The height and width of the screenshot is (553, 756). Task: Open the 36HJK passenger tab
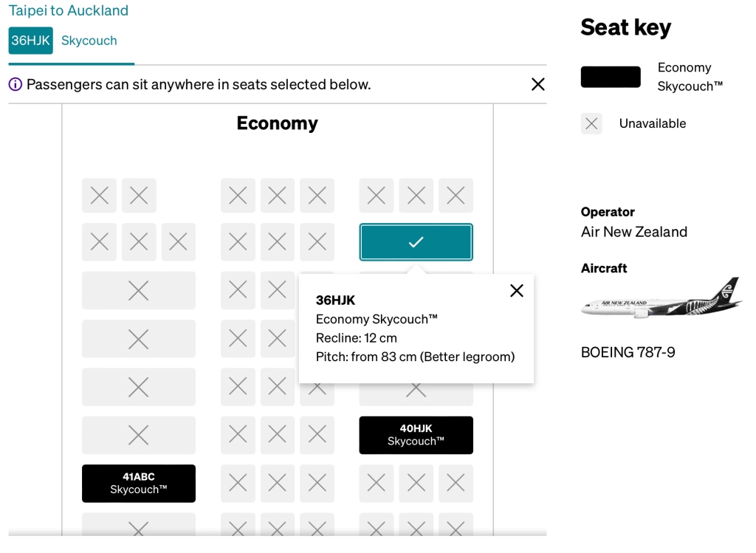coord(30,41)
